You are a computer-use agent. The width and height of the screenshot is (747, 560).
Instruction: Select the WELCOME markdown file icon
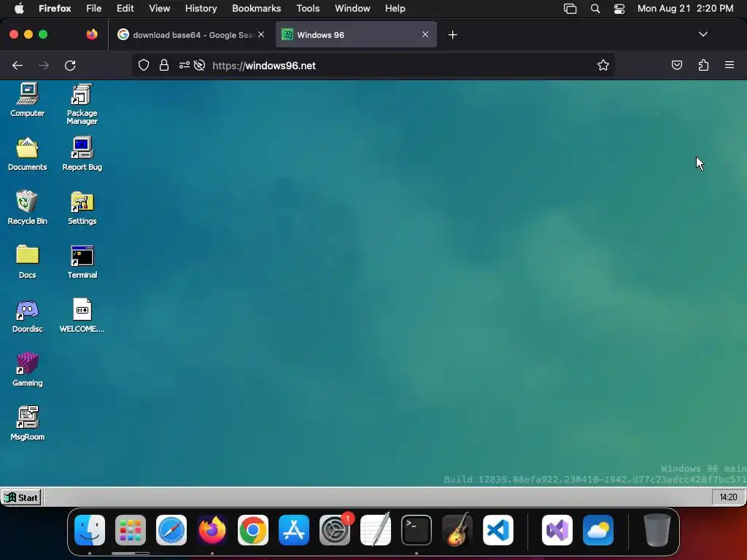coord(82,315)
